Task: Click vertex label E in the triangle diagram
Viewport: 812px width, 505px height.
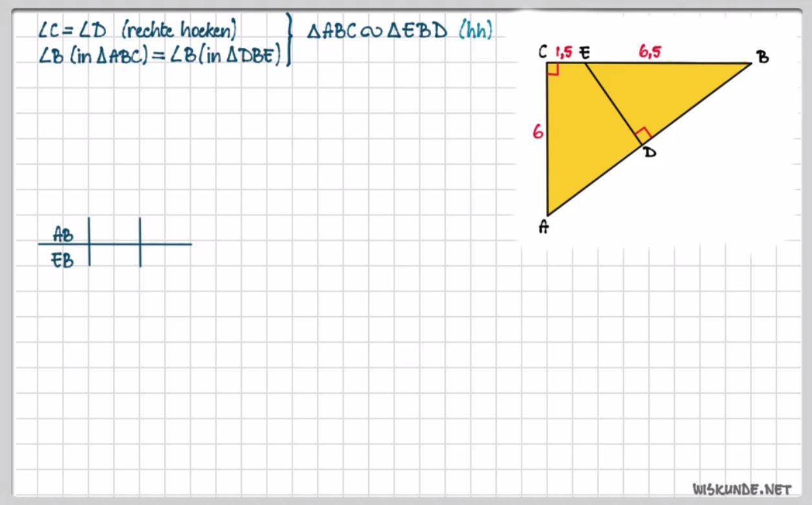Action: 584,52
